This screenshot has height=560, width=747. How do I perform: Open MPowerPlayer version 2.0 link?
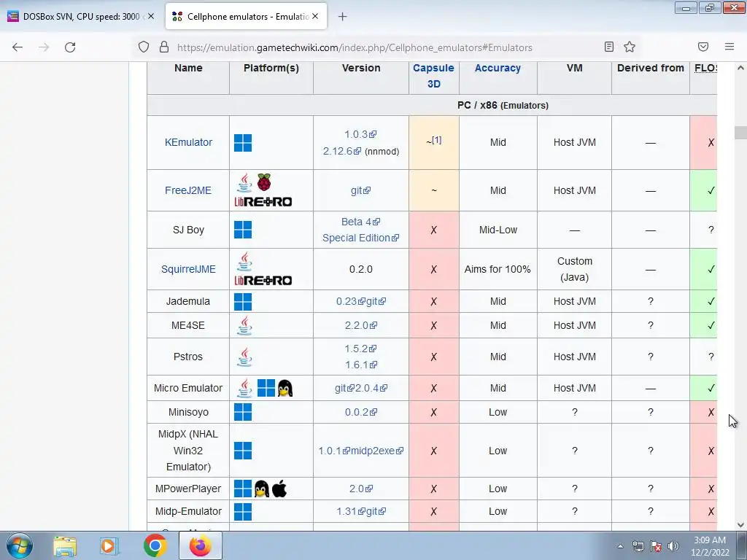360,489
